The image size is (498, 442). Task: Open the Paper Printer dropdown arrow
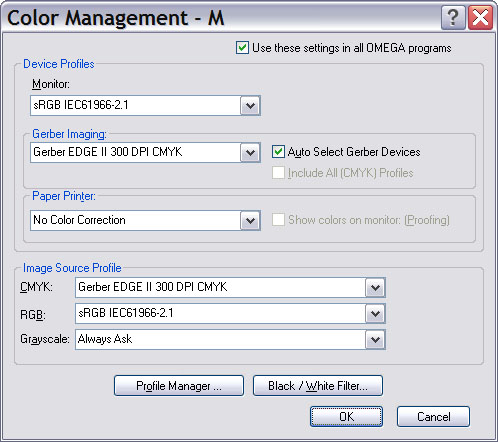coord(250,220)
